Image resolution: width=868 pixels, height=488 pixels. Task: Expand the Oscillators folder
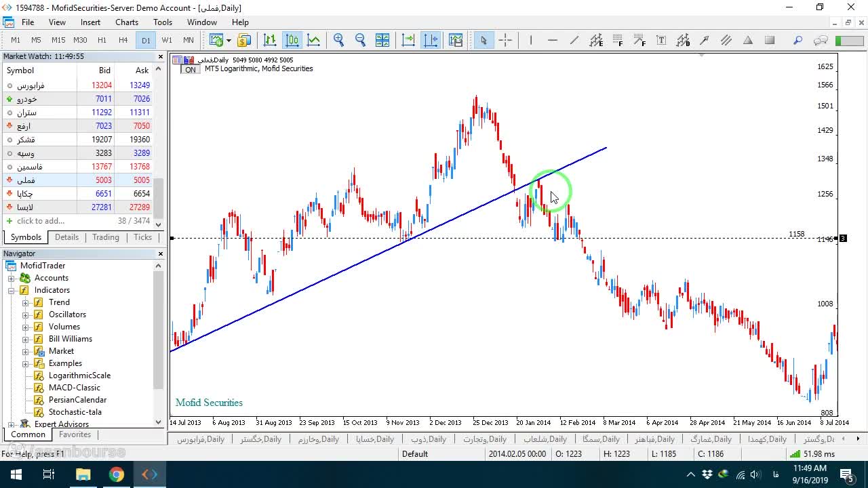point(26,314)
